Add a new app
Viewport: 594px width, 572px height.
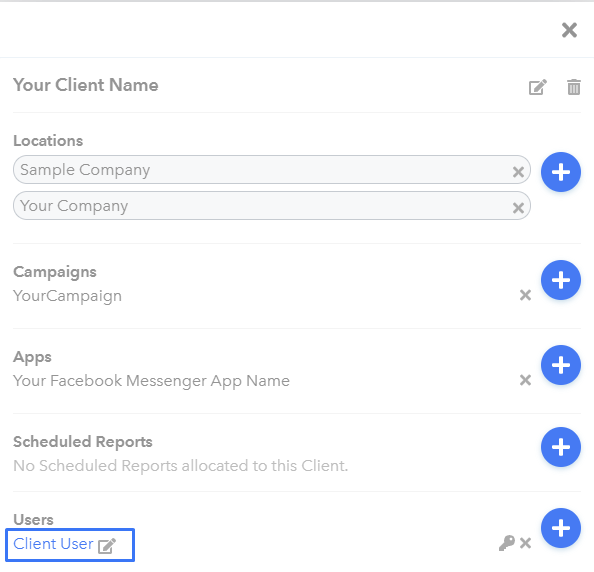(x=561, y=365)
